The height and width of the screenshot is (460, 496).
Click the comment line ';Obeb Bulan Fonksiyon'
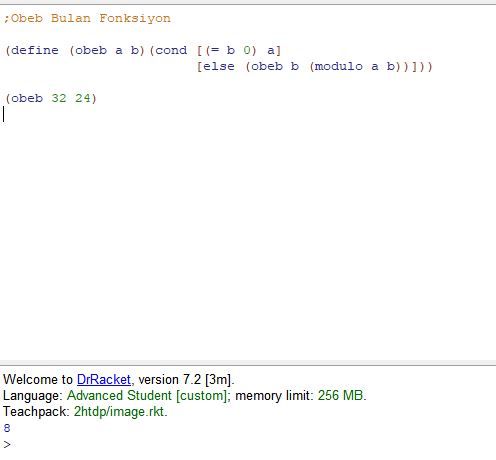(87, 18)
